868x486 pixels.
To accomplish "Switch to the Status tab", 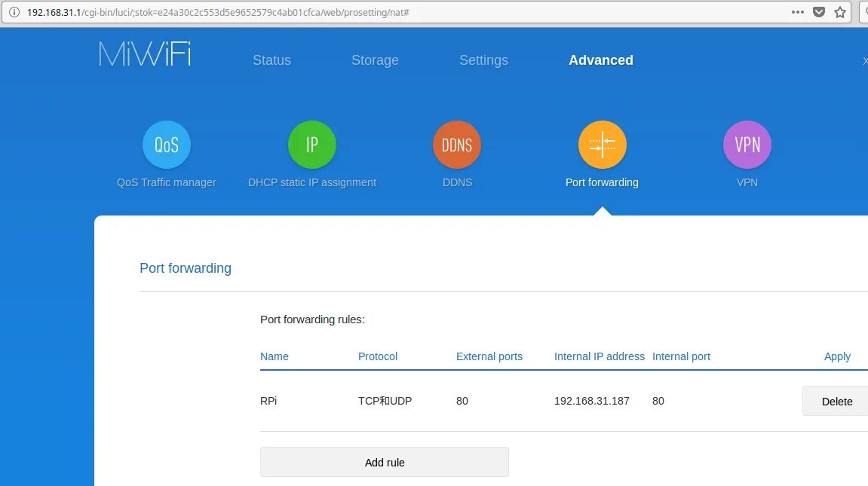I will [271, 60].
